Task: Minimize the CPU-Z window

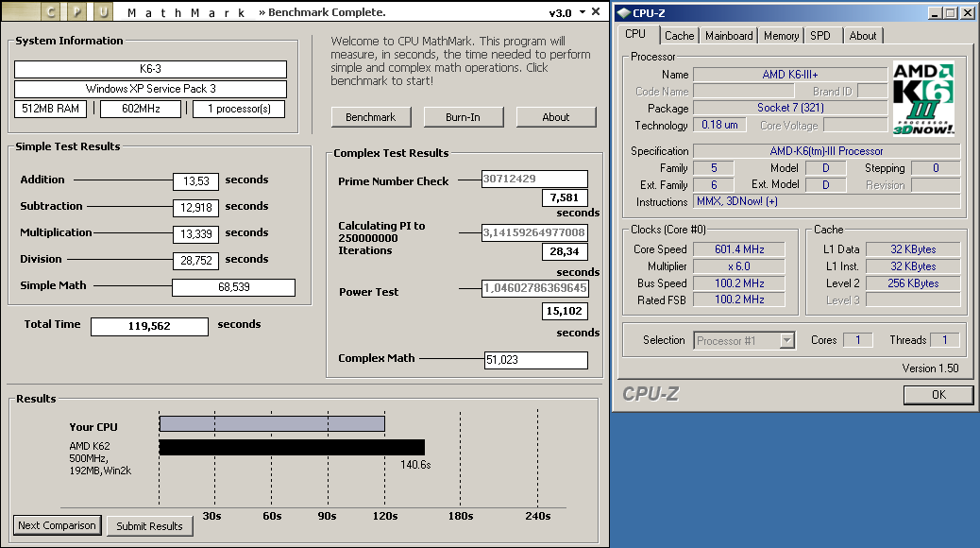Action: [934, 13]
